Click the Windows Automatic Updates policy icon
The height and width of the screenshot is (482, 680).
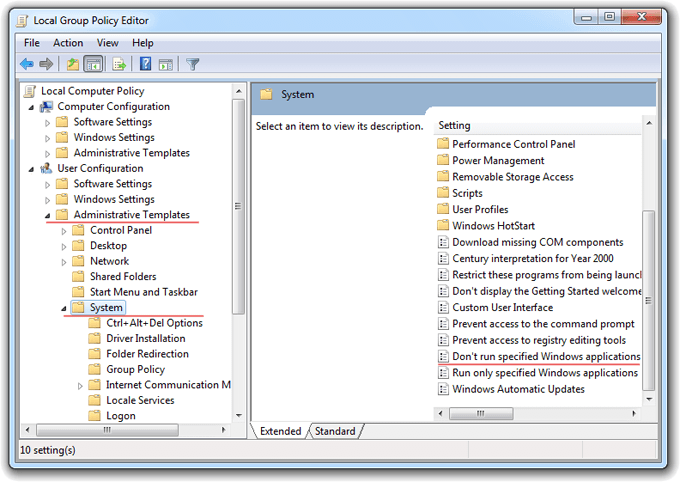[443, 389]
